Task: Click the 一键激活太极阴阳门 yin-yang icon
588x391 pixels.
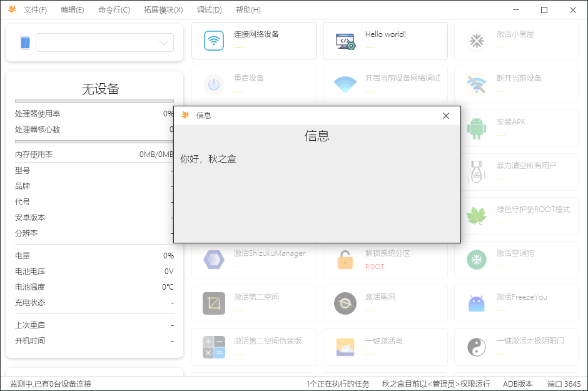Action: (x=477, y=347)
